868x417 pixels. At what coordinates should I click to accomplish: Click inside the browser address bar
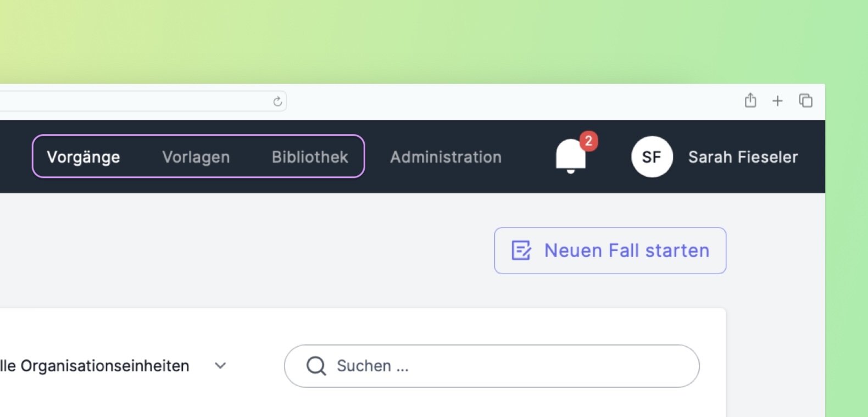tap(143, 101)
